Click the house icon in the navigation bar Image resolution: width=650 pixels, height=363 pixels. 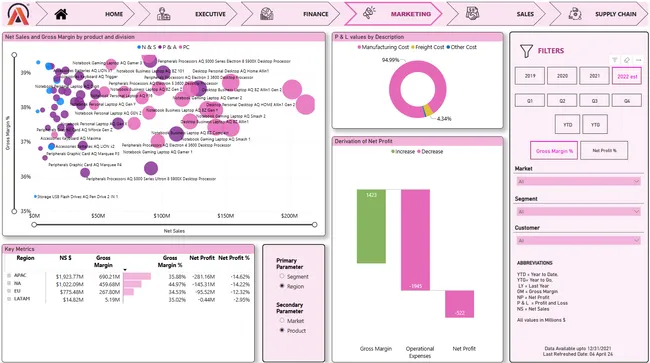click(x=61, y=14)
